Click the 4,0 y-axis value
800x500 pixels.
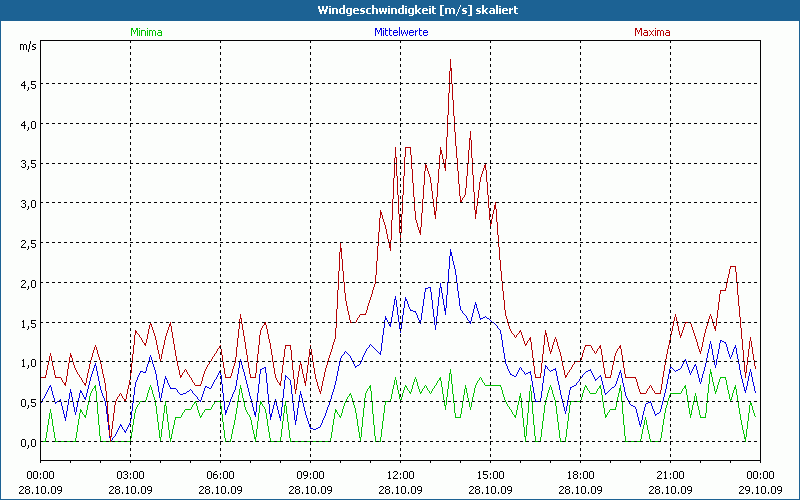point(28,125)
